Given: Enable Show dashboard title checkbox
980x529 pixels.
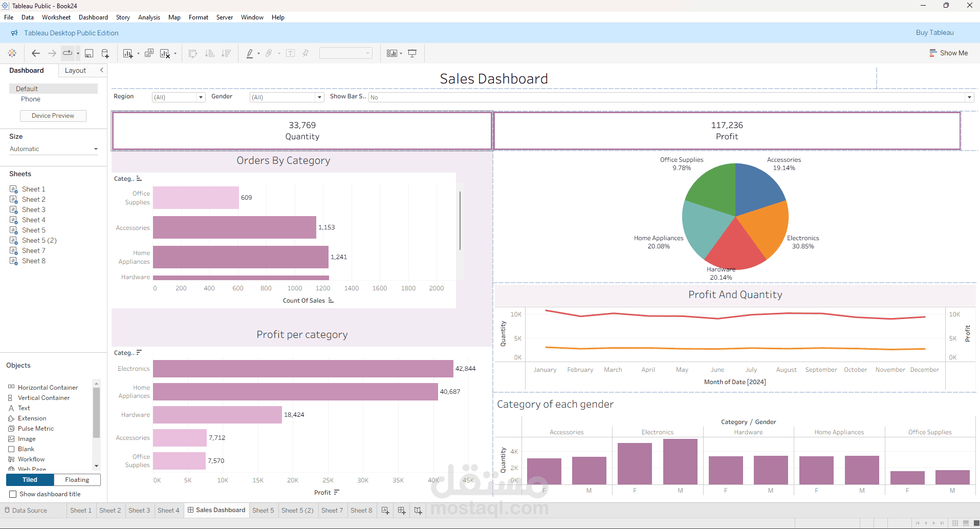Looking at the screenshot, I should [13, 494].
